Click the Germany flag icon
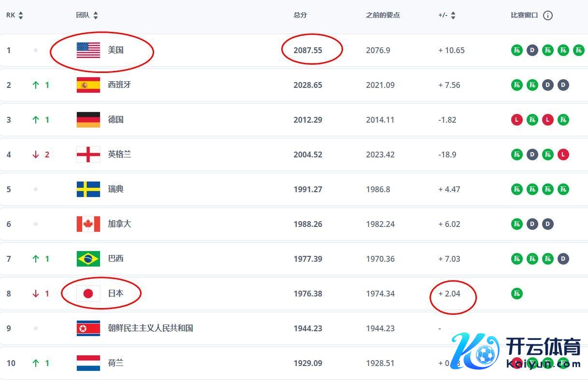The image size is (588, 380). click(88, 120)
